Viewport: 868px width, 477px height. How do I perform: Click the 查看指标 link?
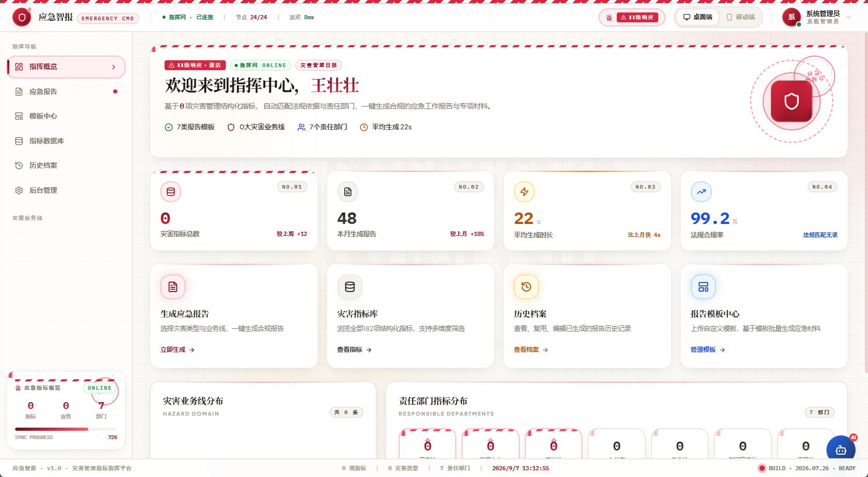(355, 350)
